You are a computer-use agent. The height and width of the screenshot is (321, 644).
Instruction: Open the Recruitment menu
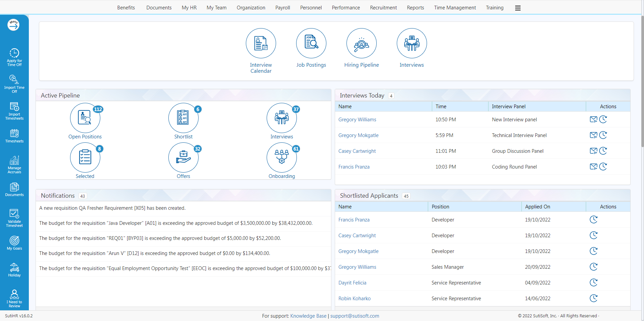[383, 8]
